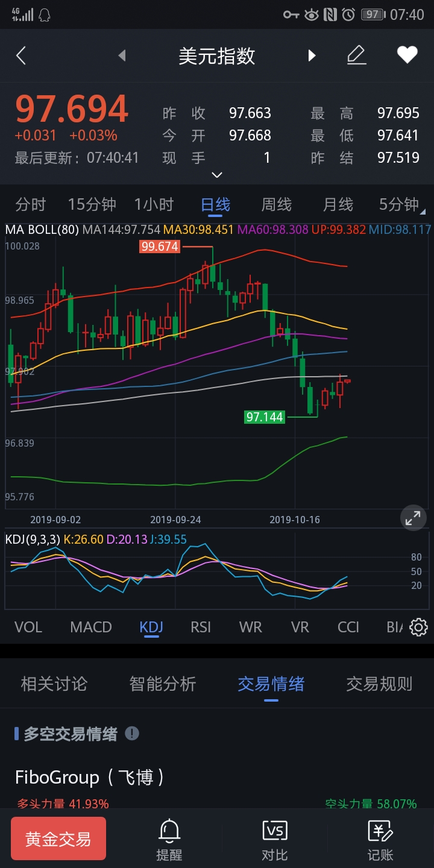Image resolution: width=434 pixels, height=868 pixels.
Task: Go to previous instrument with left triangle
Action: [122, 56]
